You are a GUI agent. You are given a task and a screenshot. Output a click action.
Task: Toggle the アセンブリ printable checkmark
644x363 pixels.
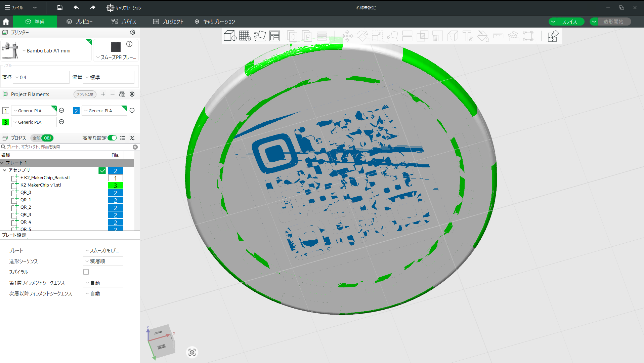102,171
